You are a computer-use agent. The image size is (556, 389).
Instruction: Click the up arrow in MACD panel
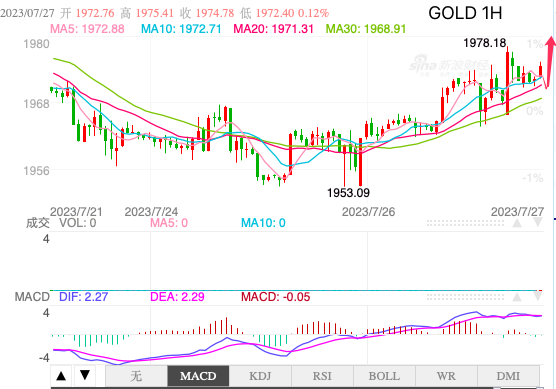[517, 297]
